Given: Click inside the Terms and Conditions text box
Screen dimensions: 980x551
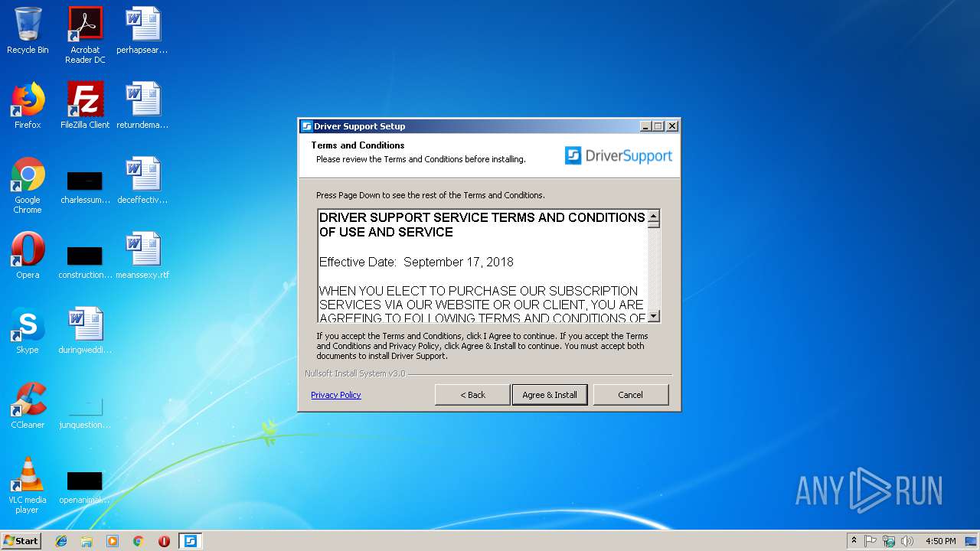Looking at the screenshot, I should coord(482,266).
